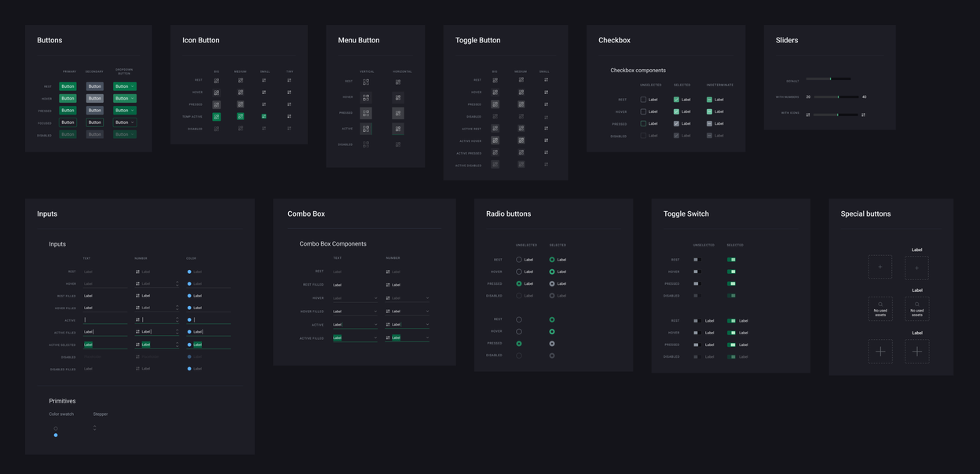Click the active selected number input field
The image size is (980, 474).
click(x=157, y=345)
